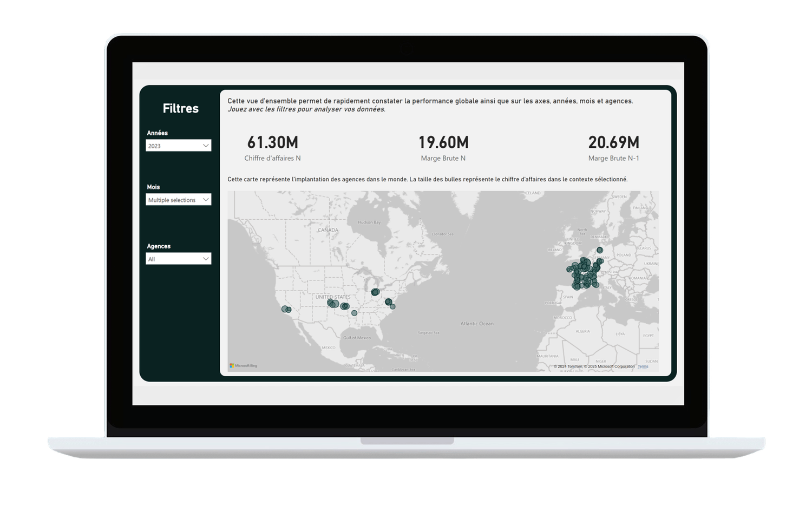Click the "MAURITANIA" map label
Image resolution: width=812 pixels, height=518 pixels.
[x=547, y=356]
